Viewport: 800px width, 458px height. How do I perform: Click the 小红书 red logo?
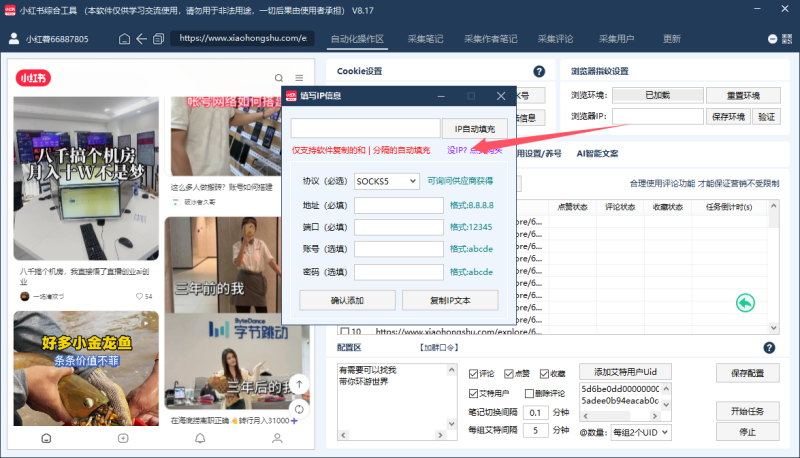click(33, 78)
